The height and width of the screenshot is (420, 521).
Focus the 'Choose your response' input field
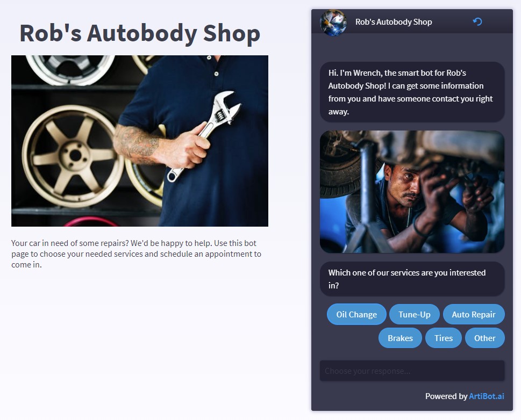pos(412,371)
